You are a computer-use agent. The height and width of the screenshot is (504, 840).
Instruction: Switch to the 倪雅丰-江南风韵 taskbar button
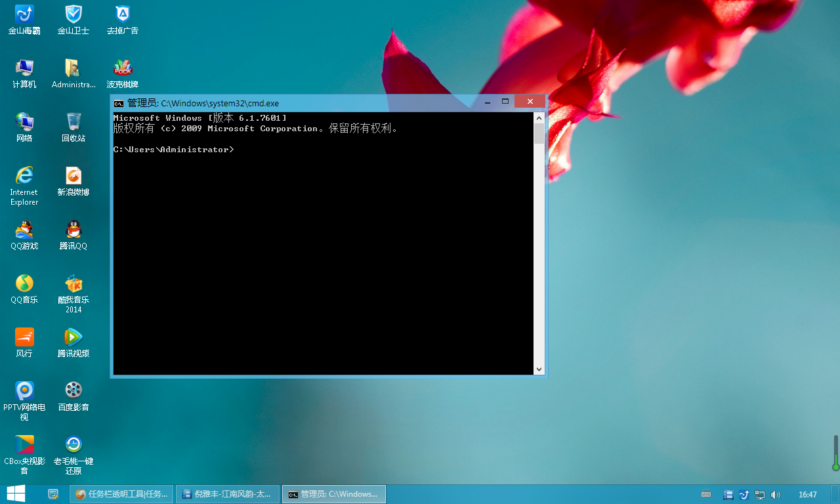point(228,494)
